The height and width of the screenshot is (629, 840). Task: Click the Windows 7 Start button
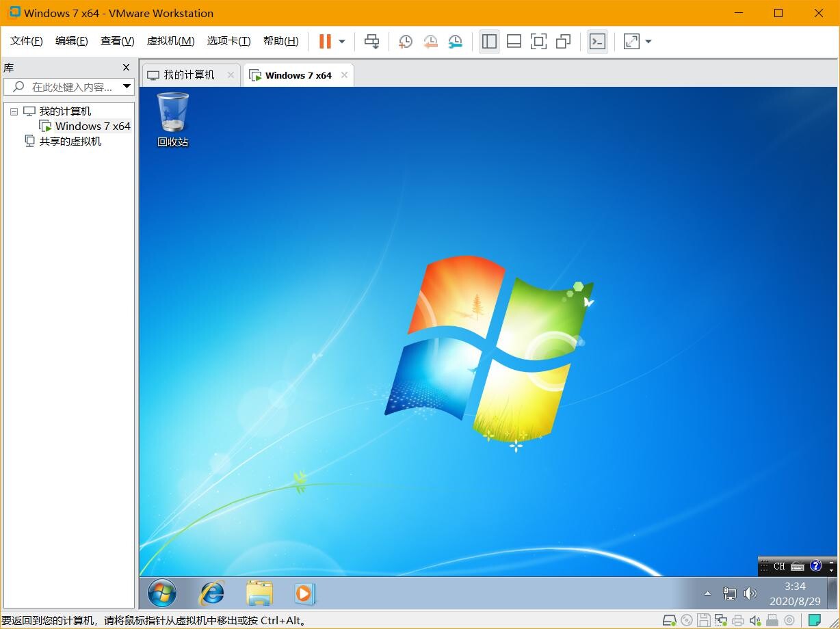point(162,593)
